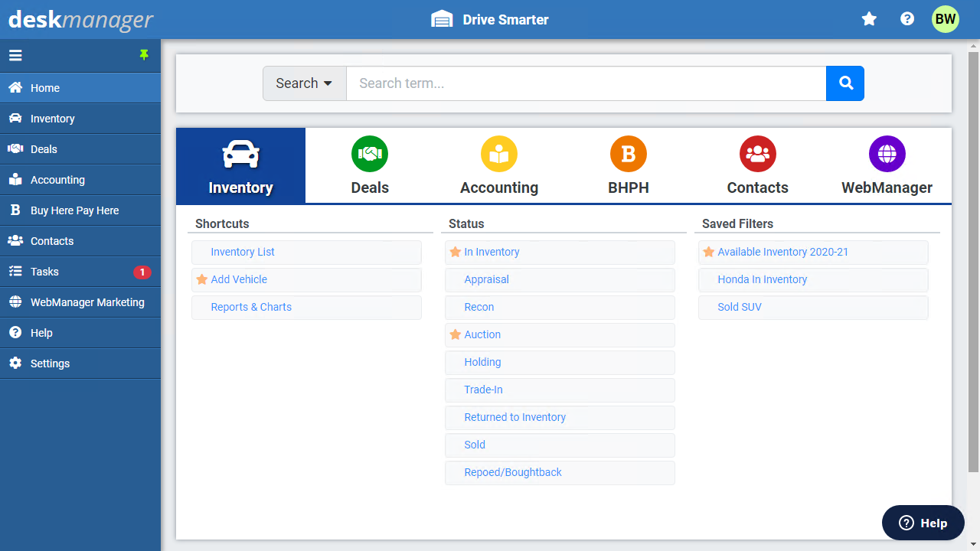
Task: Open the Search type dropdown
Action: (304, 83)
